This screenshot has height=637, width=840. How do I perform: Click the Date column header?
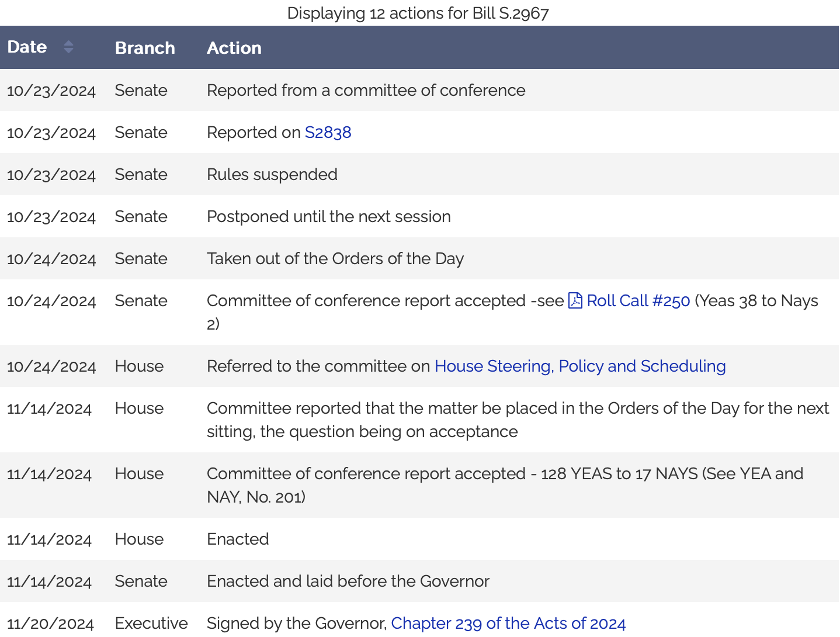click(x=27, y=47)
